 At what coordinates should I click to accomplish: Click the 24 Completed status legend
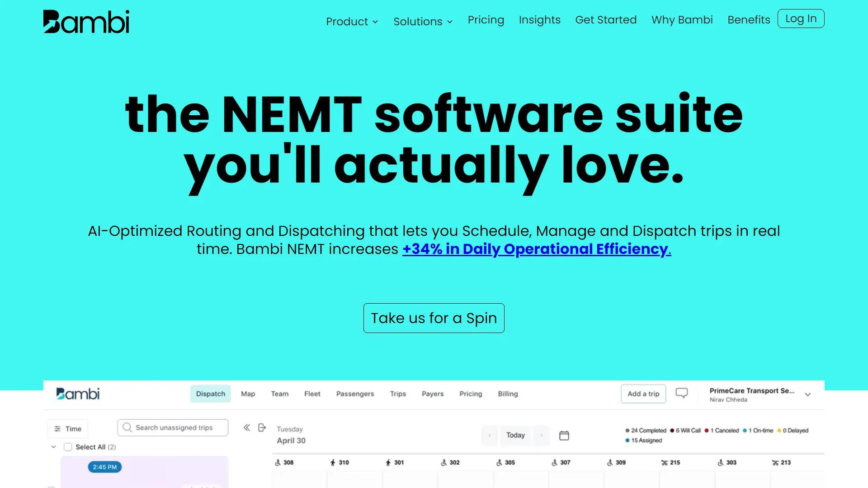coord(646,431)
